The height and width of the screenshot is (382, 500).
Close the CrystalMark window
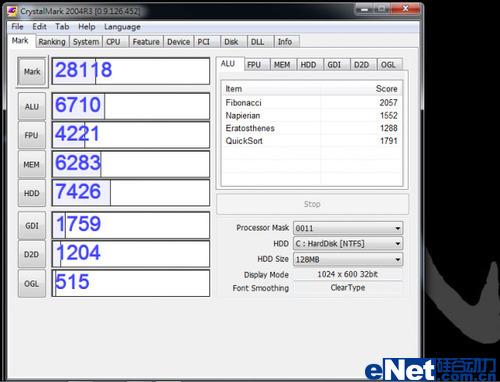coord(405,9)
